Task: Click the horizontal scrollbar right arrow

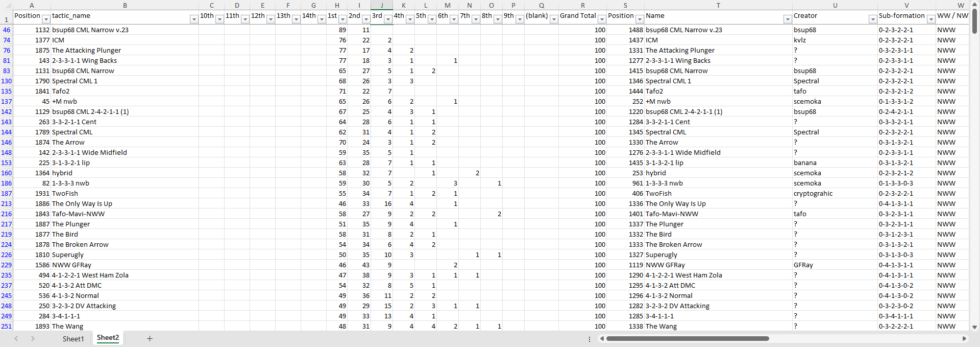Action: (964, 338)
